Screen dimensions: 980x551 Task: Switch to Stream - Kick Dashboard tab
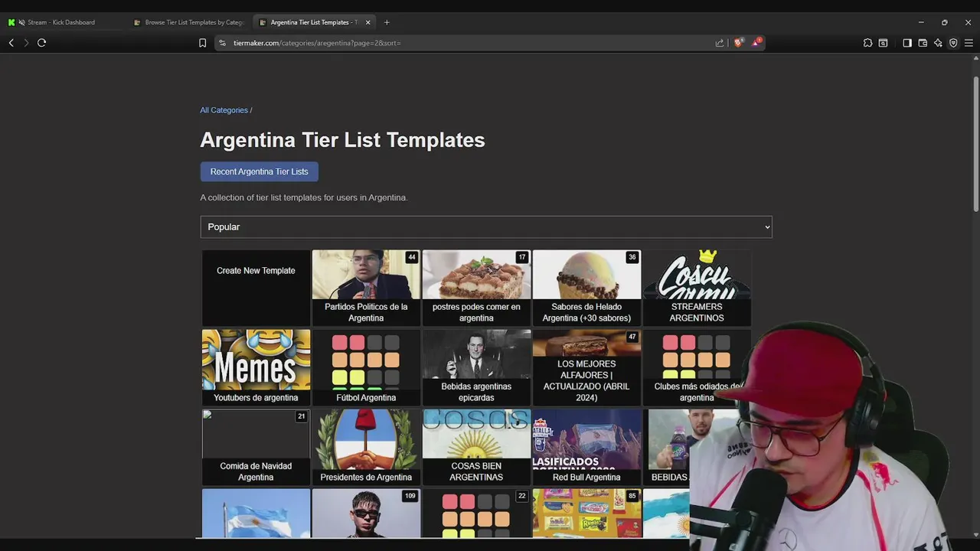pos(62,22)
